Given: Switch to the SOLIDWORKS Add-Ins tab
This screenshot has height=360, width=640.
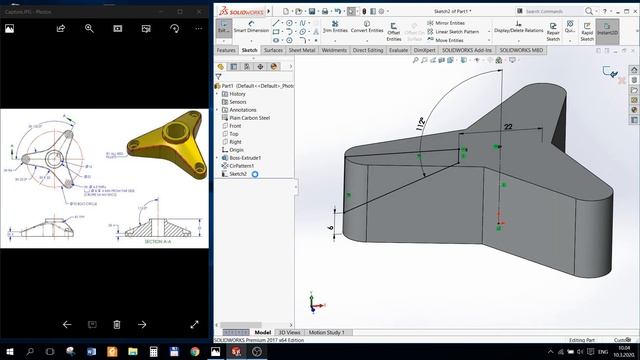Looking at the screenshot, I should pos(467,50).
